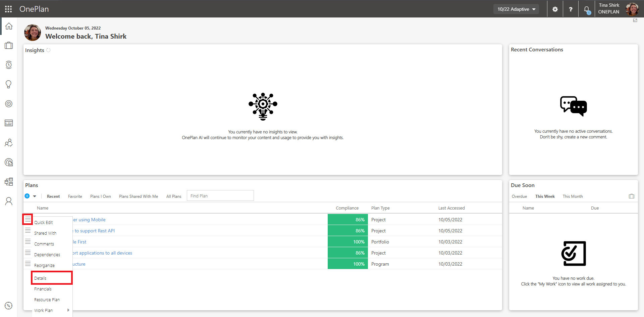The image size is (644, 317).
Task: Switch to the Favorite plans tab
Action: point(75,196)
